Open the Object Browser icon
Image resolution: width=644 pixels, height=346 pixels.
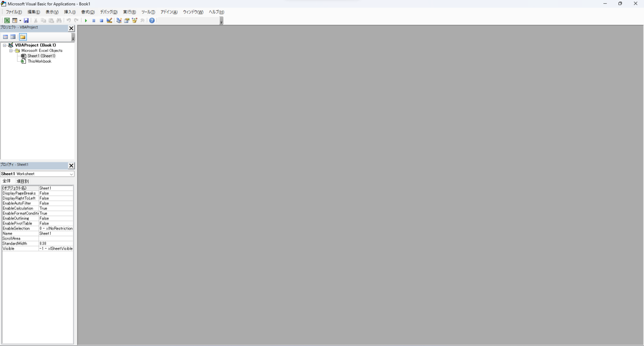(x=135, y=20)
